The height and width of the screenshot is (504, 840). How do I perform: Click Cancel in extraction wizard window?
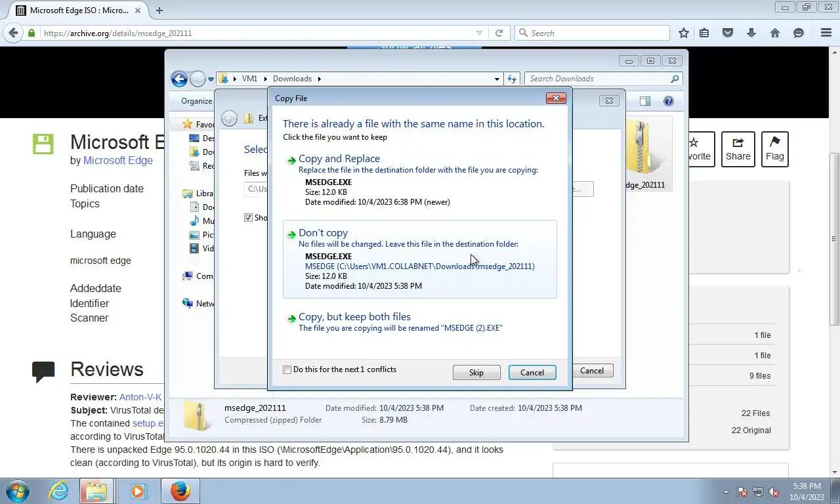pyautogui.click(x=592, y=371)
